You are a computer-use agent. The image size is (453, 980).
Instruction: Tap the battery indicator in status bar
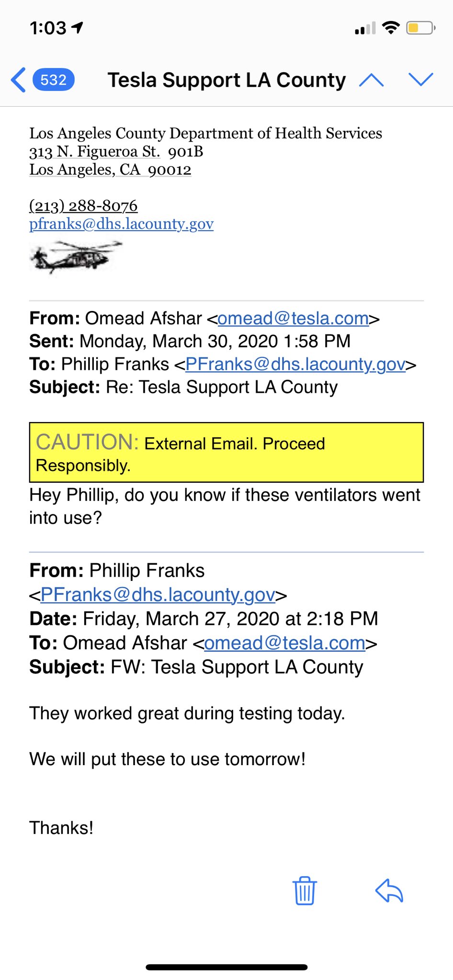(x=420, y=28)
